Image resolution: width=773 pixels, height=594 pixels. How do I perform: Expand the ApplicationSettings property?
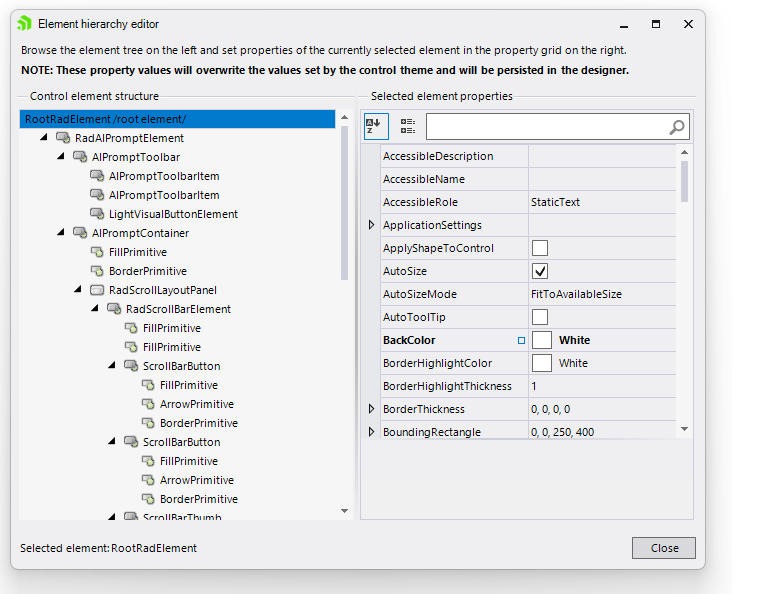(x=372, y=225)
